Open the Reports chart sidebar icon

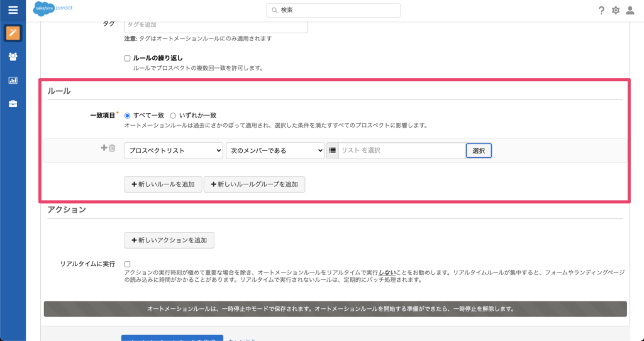coord(13,81)
